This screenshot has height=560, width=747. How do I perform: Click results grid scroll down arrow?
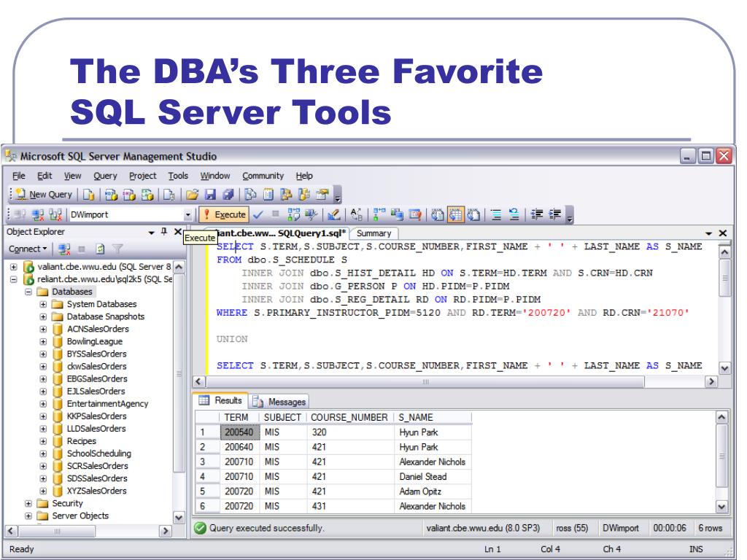tap(721, 507)
